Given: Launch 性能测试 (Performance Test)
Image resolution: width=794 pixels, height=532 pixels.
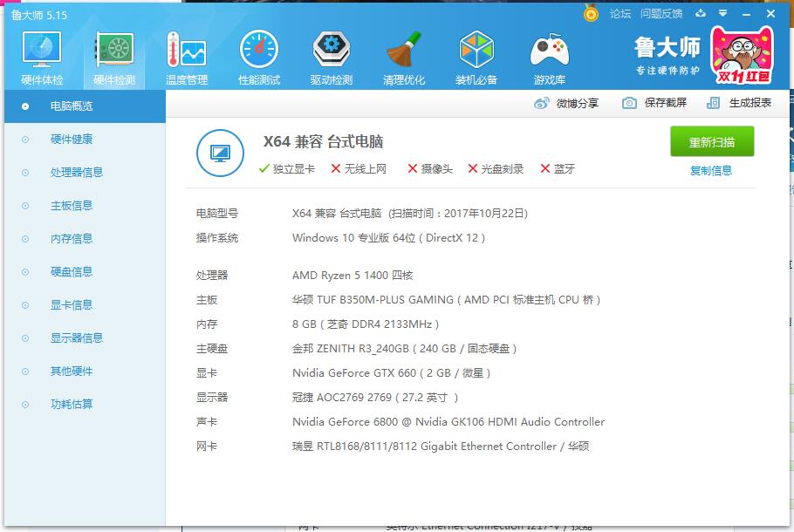Looking at the screenshot, I should click(257, 57).
